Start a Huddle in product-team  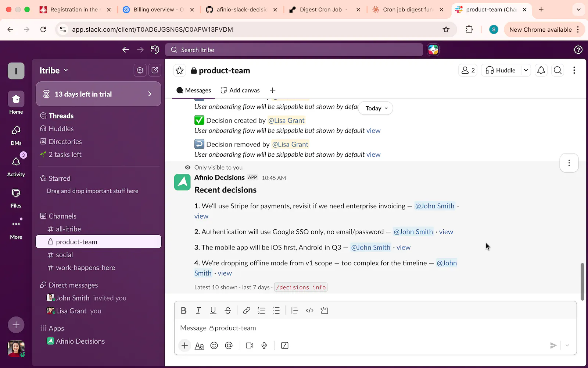(501, 70)
